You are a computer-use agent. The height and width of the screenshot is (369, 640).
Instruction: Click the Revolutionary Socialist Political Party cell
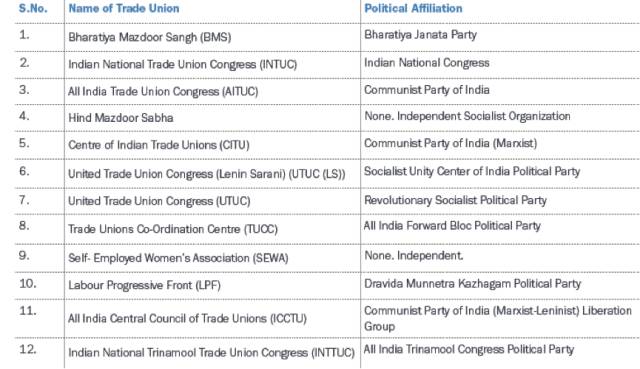(x=455, y=200)
